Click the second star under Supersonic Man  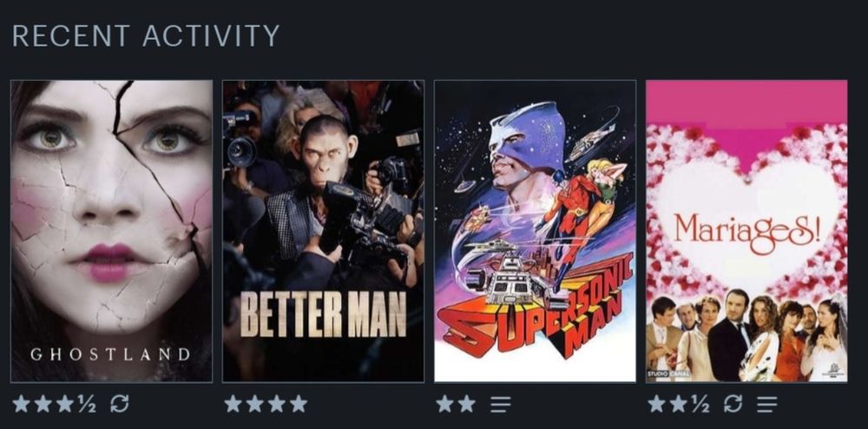[x=467, y=404]
